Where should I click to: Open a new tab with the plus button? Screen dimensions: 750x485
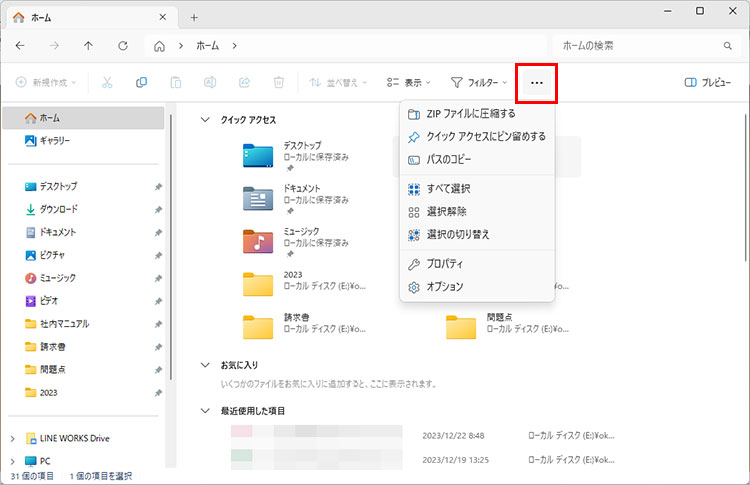[x=194, y=17]
